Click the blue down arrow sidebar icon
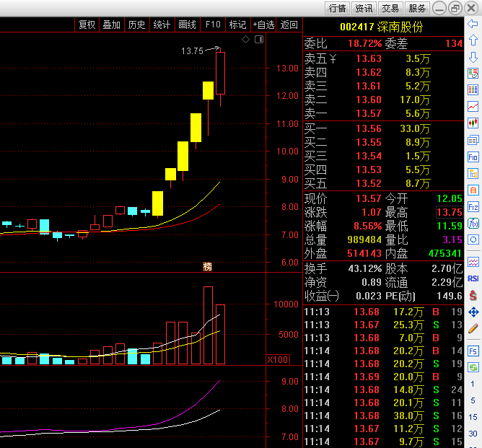This screenshot has width=482, height=448. click(x=473, y=57)
